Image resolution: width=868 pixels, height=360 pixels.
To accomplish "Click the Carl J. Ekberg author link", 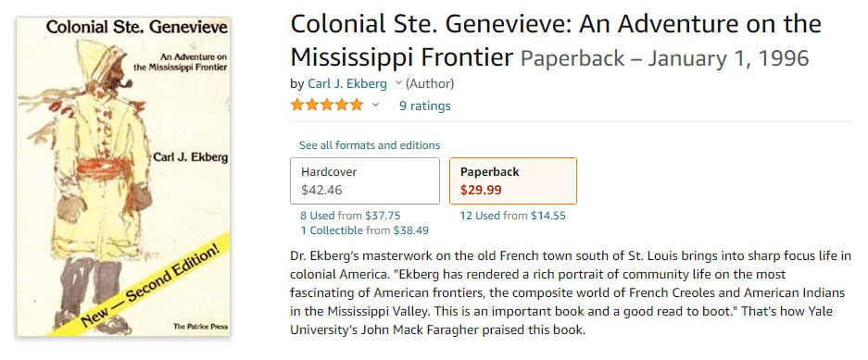I will tap(347, 83).
